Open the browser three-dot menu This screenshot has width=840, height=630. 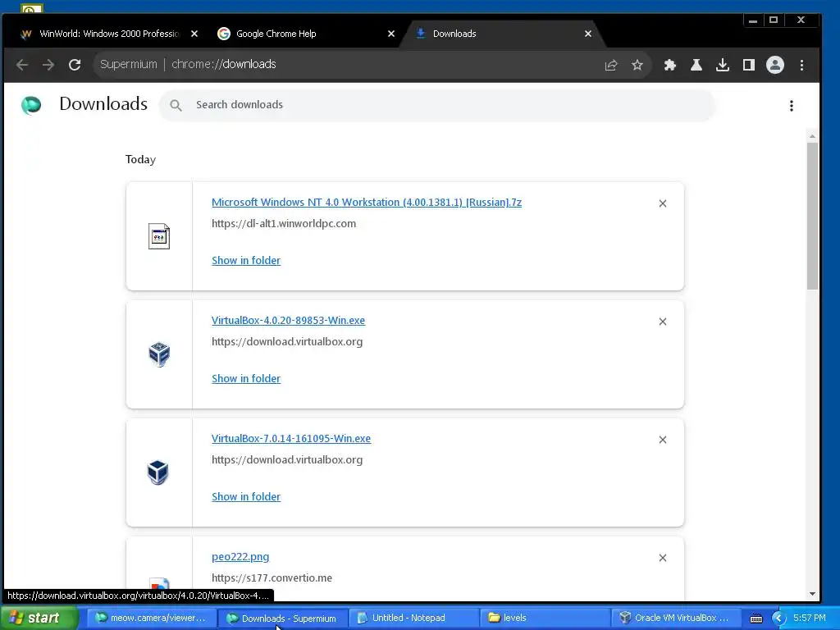click(801, 65)
